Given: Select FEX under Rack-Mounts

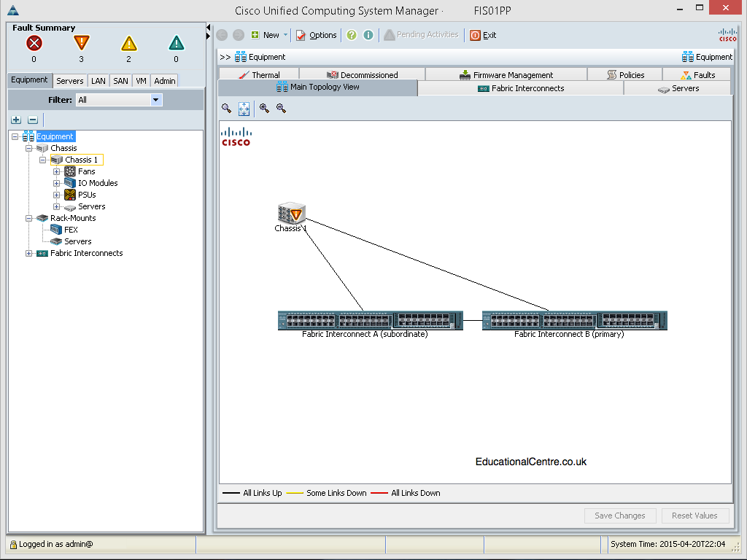Looking at the screenshot, I should pos(71,230).
